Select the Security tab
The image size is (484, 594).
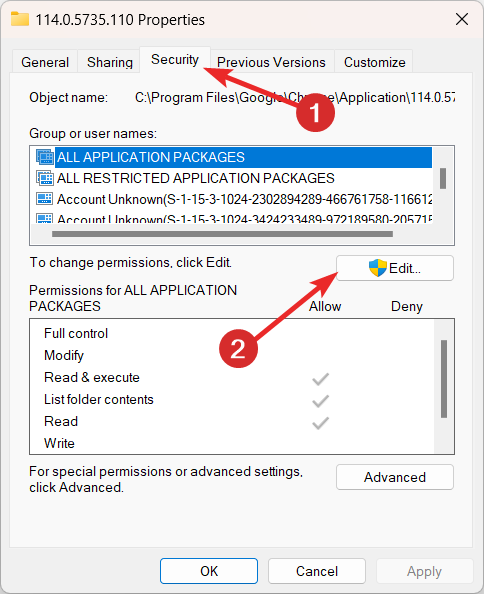[x=175, y=59]
